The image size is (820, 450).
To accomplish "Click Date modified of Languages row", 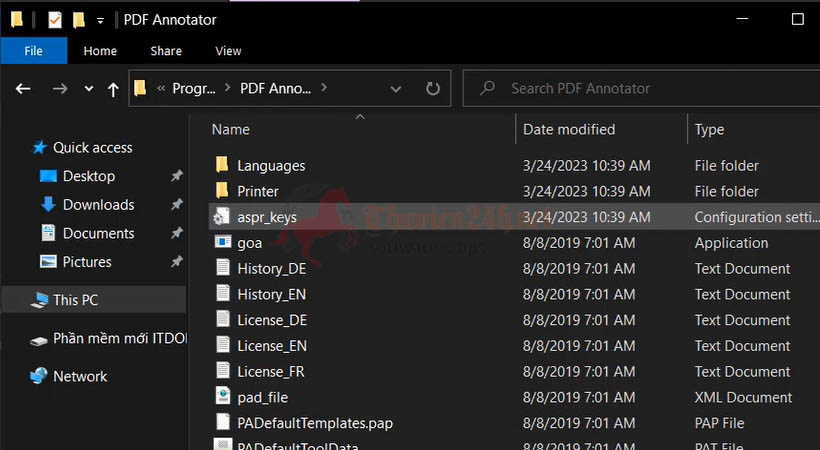I will tap(587, 165).
